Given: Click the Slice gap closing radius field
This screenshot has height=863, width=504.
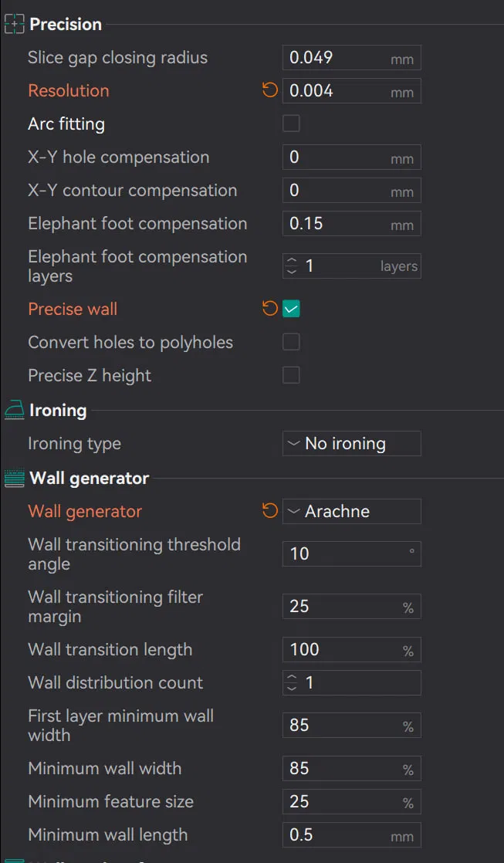Looking at the screenshot, I should (337, 58).
